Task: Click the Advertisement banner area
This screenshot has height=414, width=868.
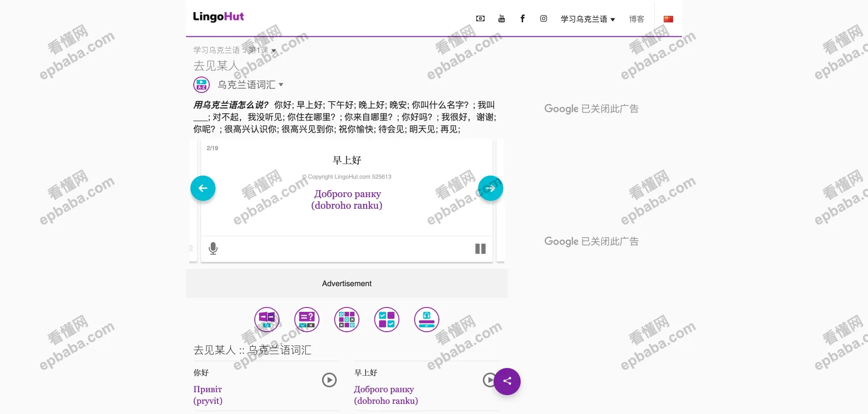Action: point(347,284)
